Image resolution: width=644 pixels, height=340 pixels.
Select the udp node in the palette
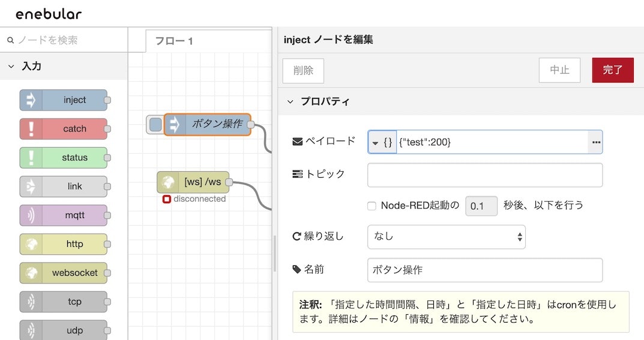[63, 330]
